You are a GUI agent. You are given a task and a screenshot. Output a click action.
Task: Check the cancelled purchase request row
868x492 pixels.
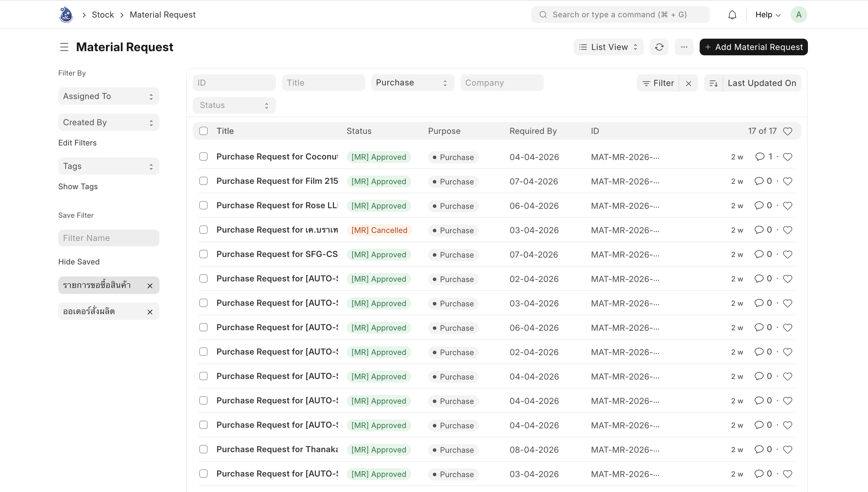tap(203, 230)
